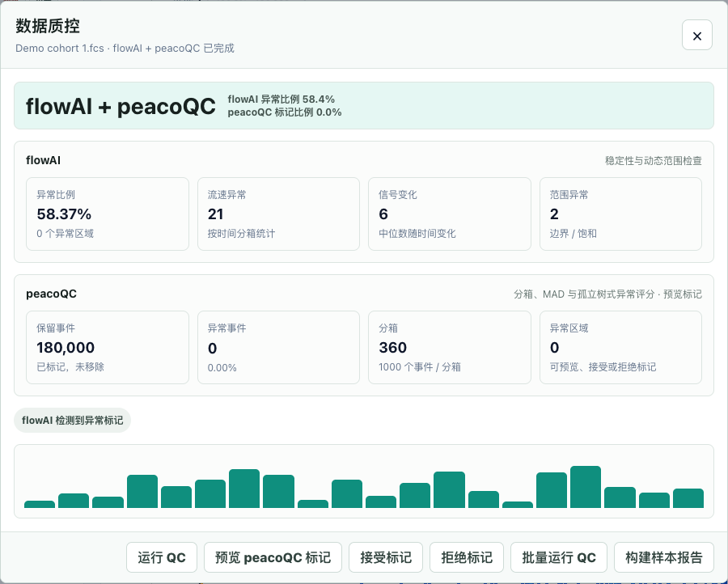Click the 异常区域 0 card

pyautogui.click(x=620, y=347)
